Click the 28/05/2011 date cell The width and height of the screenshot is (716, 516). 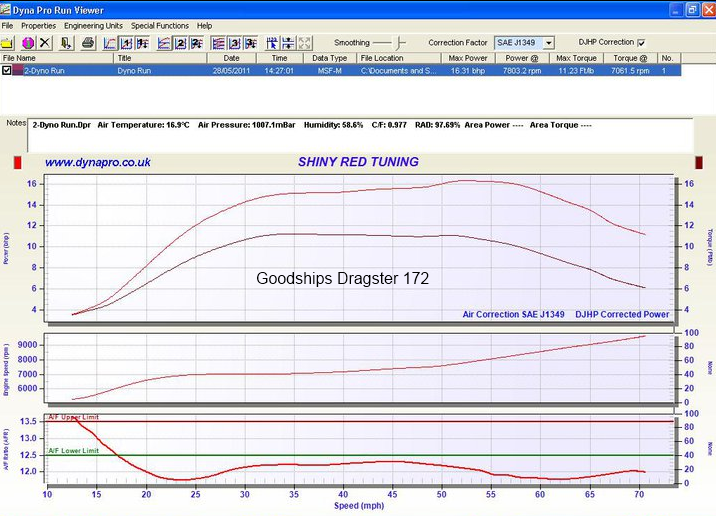(231, 71)
